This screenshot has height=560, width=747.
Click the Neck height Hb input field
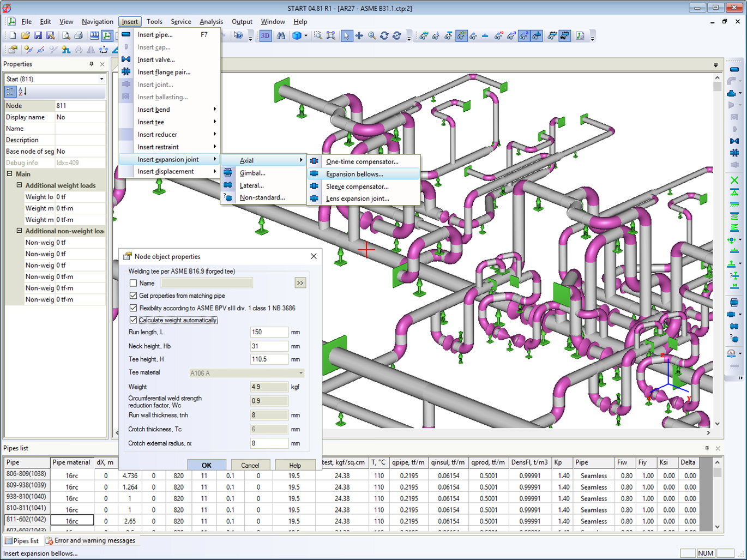(269, 346)
